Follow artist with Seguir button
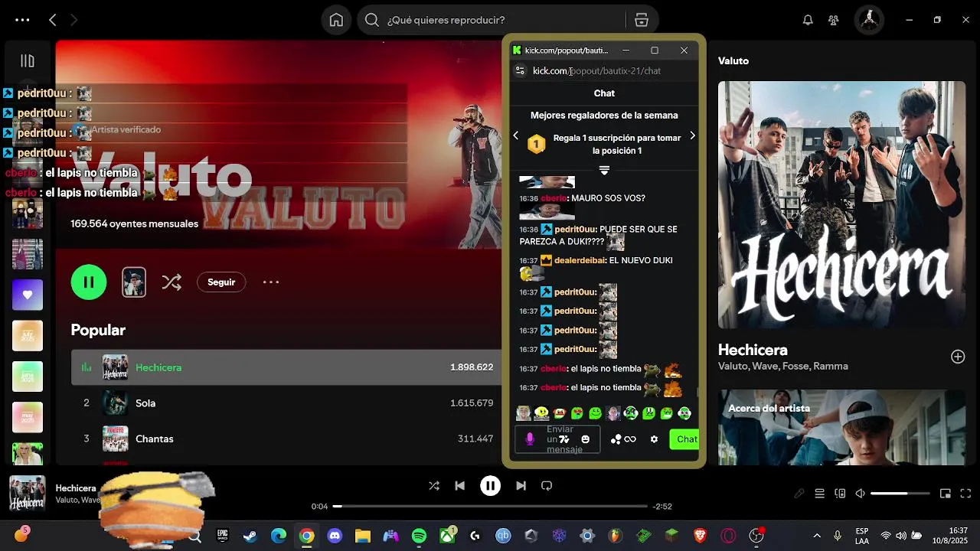 pyautogui.click(x=221, y=282)
